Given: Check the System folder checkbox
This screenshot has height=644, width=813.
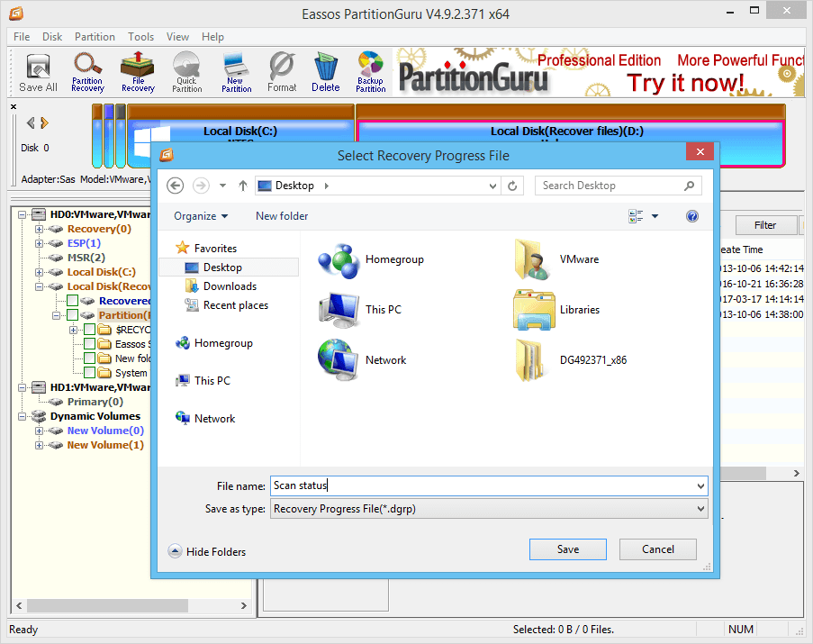Looking at the screenshot, I should click(90, 373).
